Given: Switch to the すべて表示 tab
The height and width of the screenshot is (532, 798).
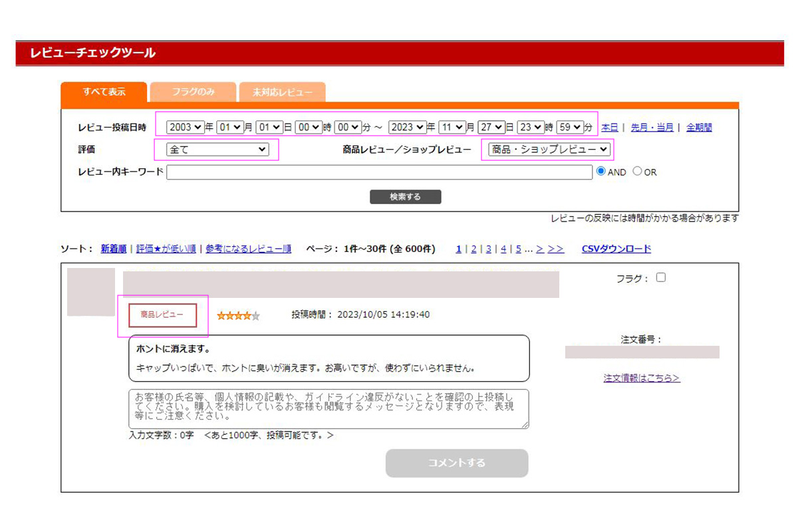Looking at the screenshot, I should (104, 92).
